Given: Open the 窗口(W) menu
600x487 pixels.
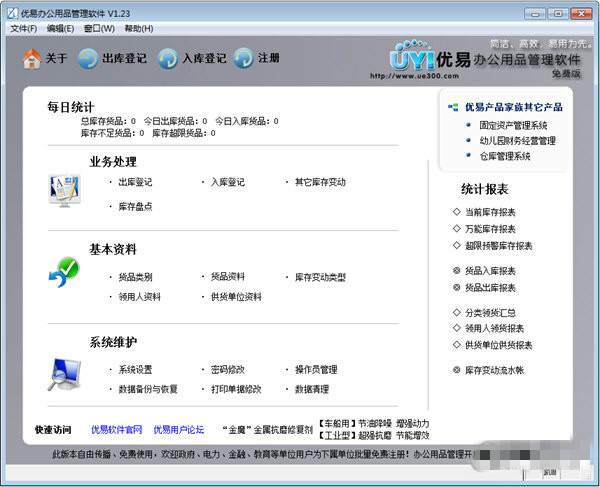Looking at the screenshot, I should (x=100, y=29).
